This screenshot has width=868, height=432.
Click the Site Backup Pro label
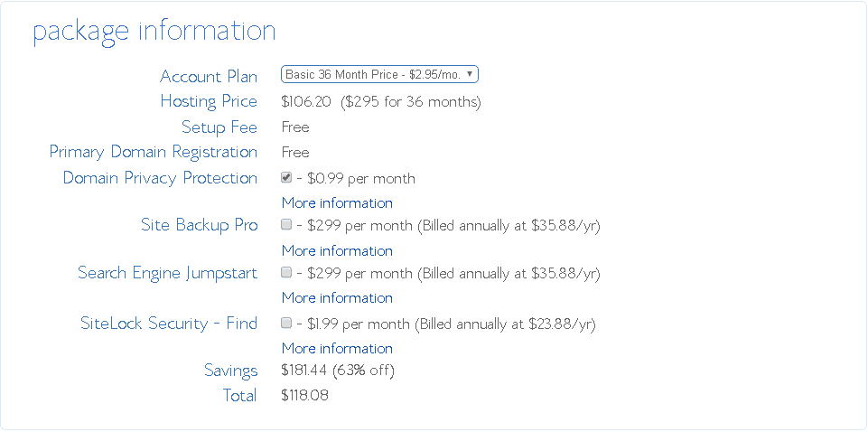click(x=200, y=225)
